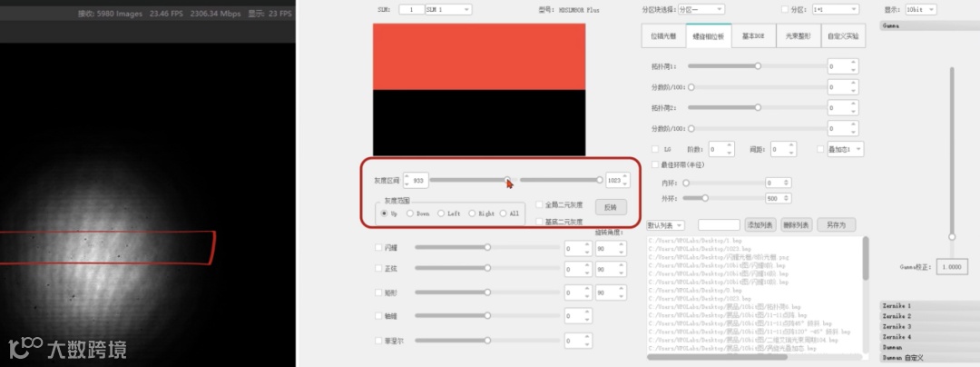This screenshot has width=980, height=367.
Task: Click the file list vertical scrollbar
Action: (866, 258)
